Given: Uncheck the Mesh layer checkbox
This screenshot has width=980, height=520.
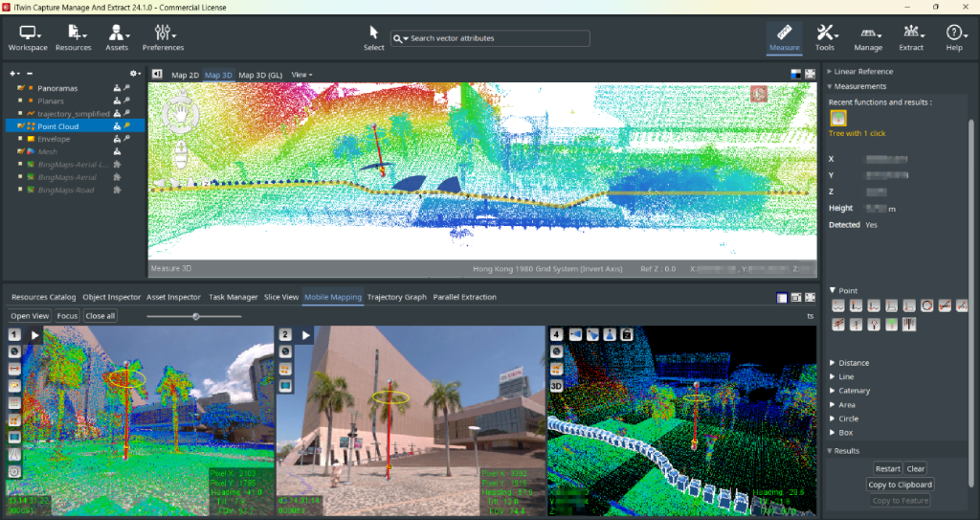Looking at the screenshot, I should click(21, 151).
